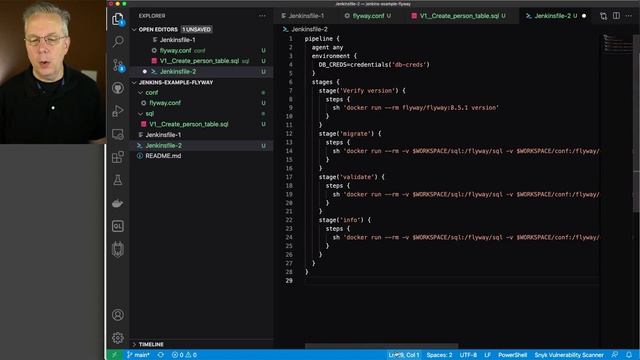Viewport: 640px width, 360px height.
Task: Open Manage settings gear
Action: (118, 338)
